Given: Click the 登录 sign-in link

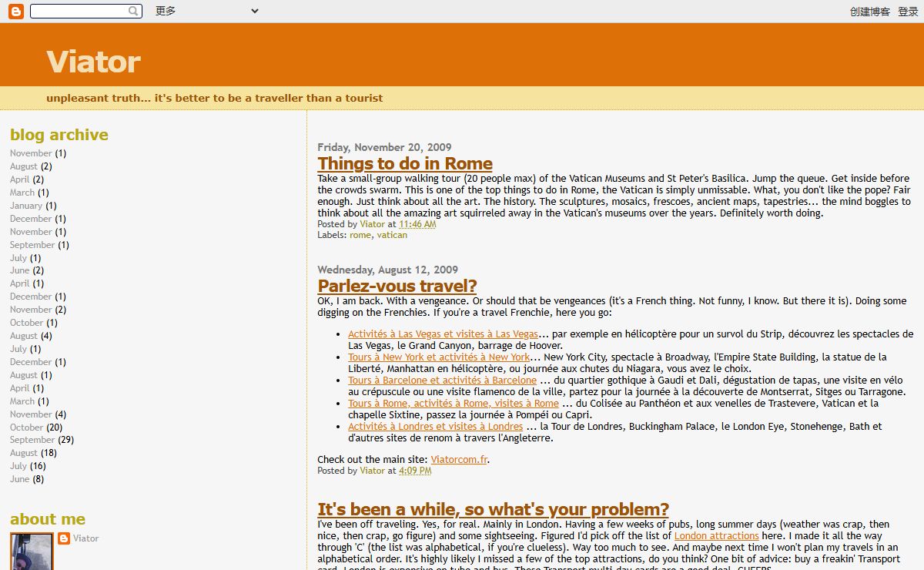Looking at the screenshot, I should click(908, 12).
